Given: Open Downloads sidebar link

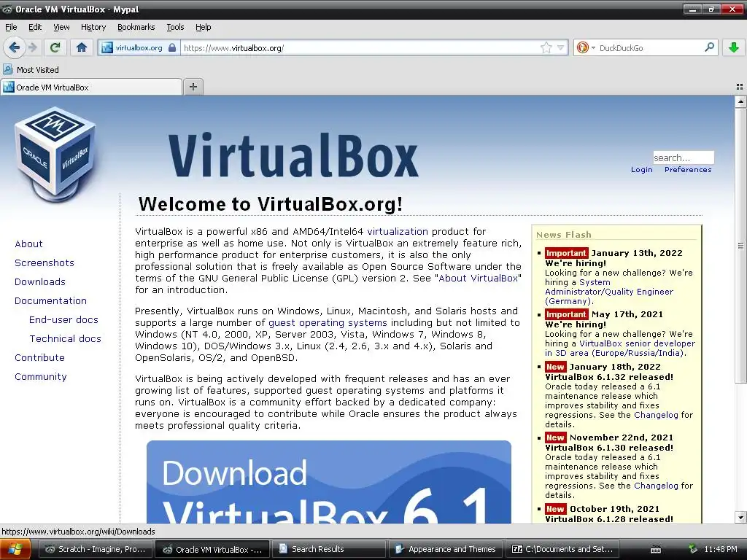Looking at the screenshot, I should pyautogui.click(x=40, y=282).
